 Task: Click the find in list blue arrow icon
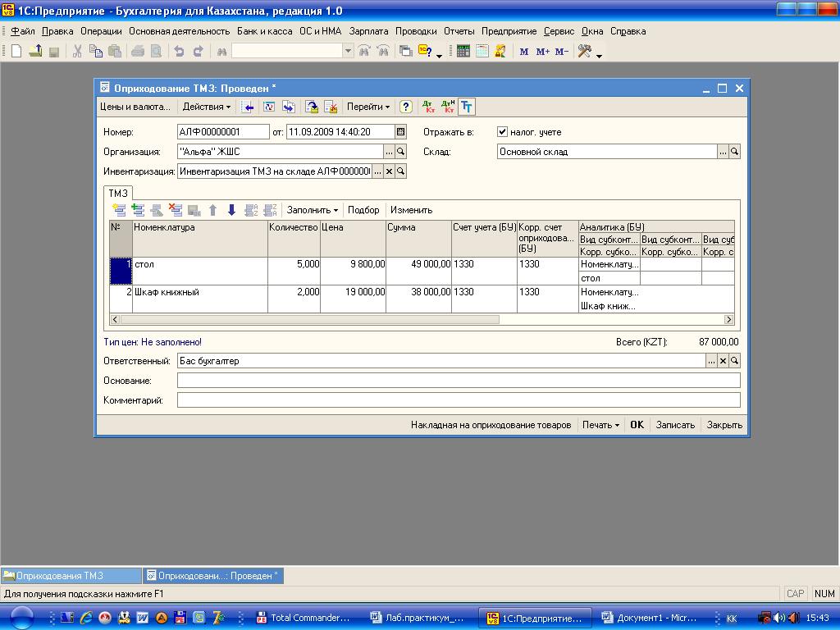coord(248,107)
